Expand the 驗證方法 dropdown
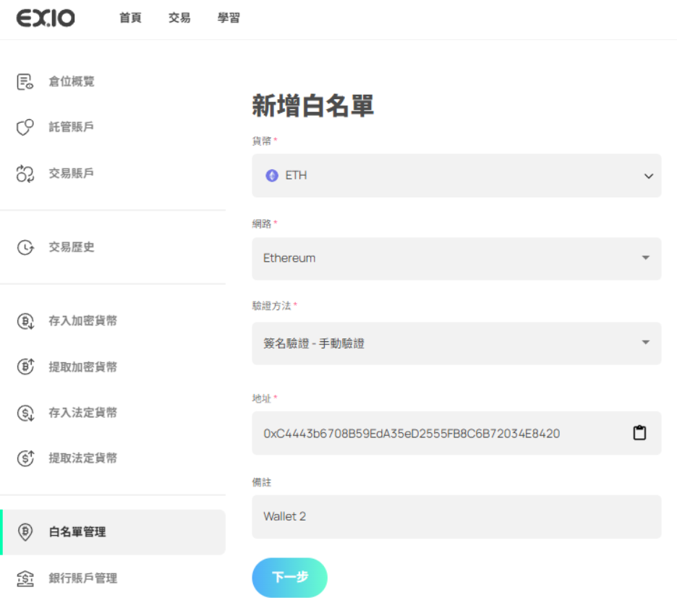Screen dimensions: 677x616 (456, 343)
